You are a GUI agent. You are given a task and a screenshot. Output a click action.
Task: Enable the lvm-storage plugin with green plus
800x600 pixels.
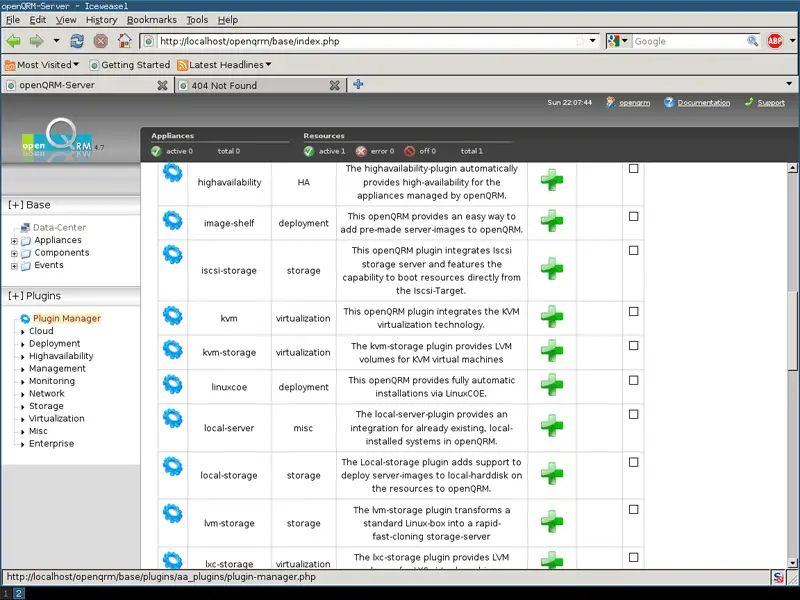552,521
